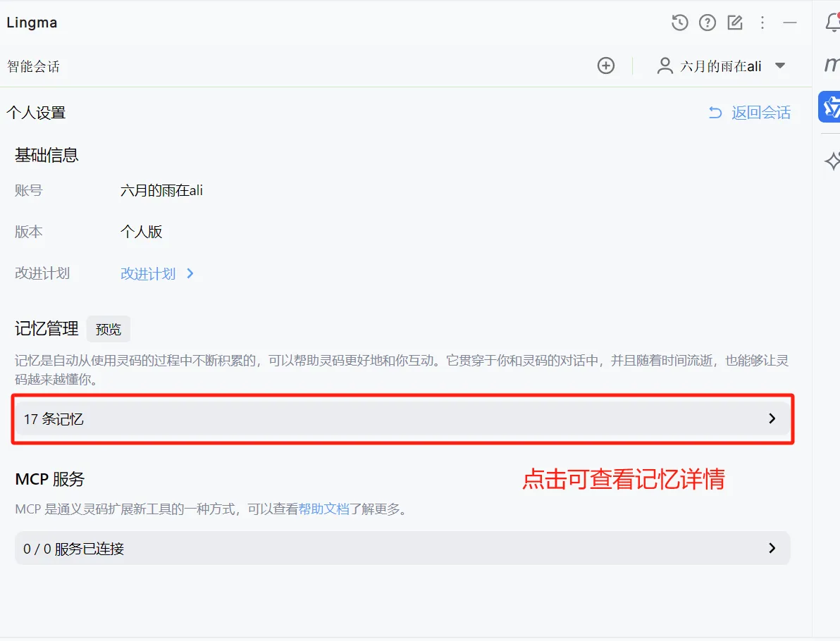Image resolution: width=840 pixels, height=641 pixels.
Task: Click the minimize panel dash icon
Action: click(790, 23)
